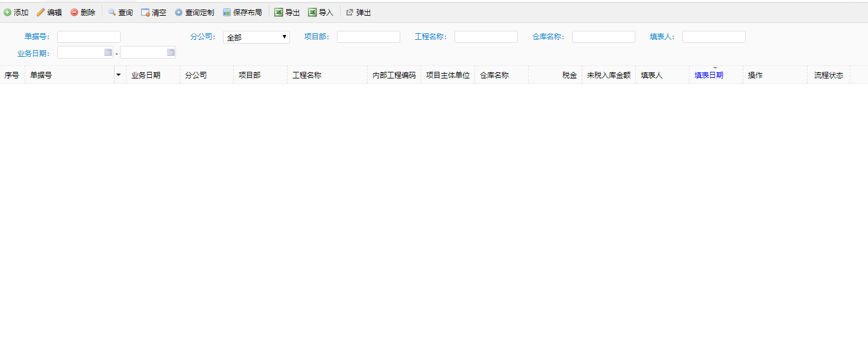
Task: Focus the 填表人 input field
Action: 714,37
